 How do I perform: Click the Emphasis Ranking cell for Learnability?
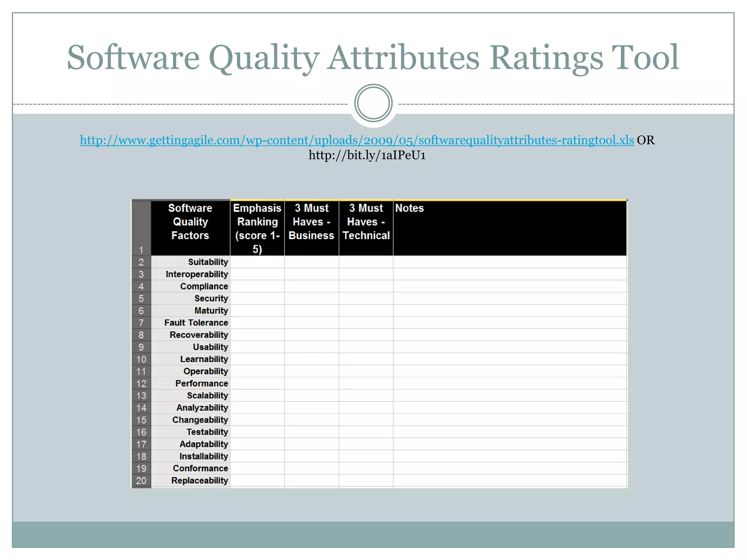[258, 359]
